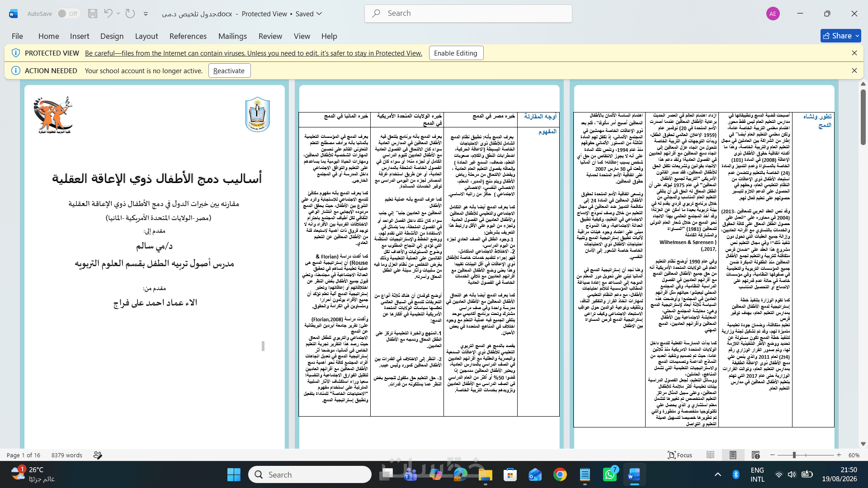The image size is (868, 488).
Task: Open Outlook from taskbar
Action: (x=535, y=475)
